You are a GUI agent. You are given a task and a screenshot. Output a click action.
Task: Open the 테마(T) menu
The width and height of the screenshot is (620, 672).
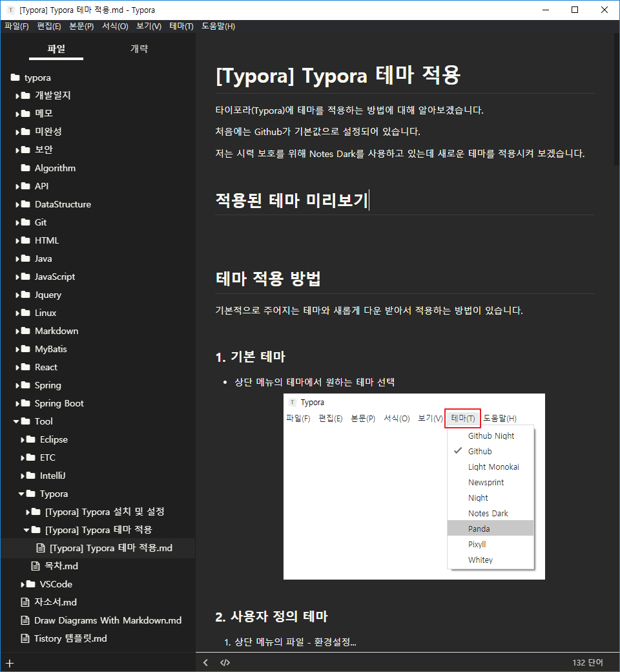click(x=181, y=26)
